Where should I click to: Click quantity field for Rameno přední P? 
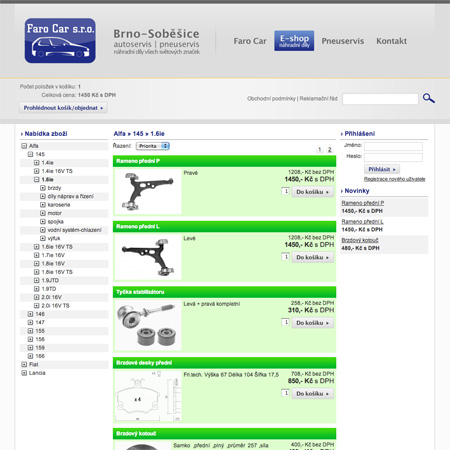(285, 191)
